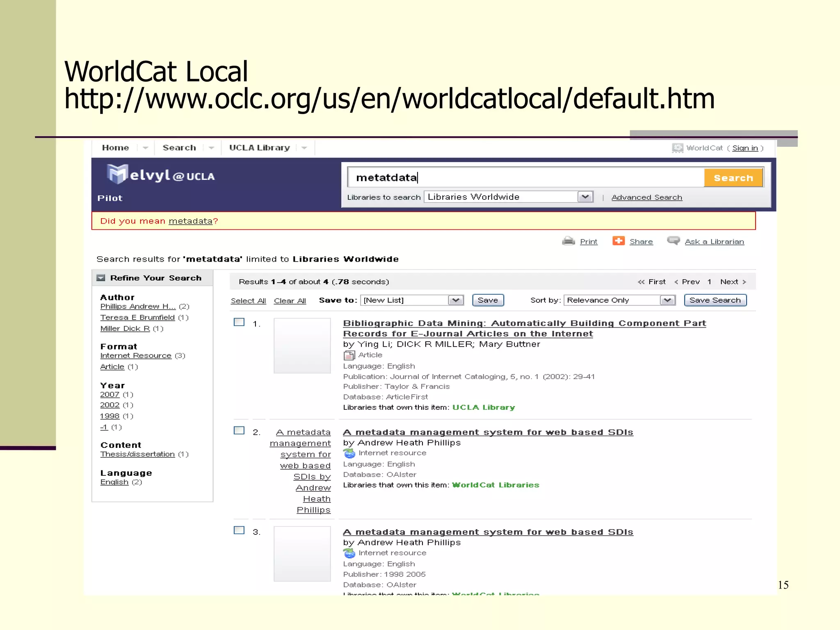The width and height of the screenshot is (840, 630).
Task: Click the Melvyl@UCLA logo
Action: (160, 175)
